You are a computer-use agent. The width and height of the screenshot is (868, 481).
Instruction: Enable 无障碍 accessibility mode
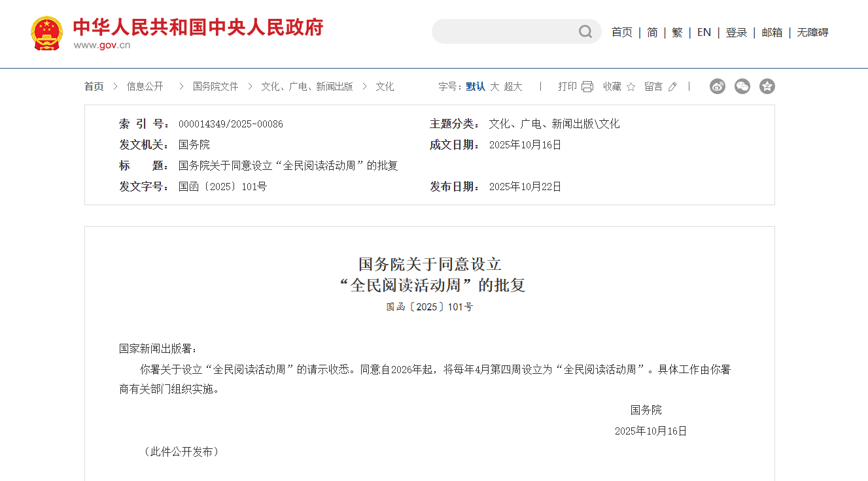click(812, 32)
